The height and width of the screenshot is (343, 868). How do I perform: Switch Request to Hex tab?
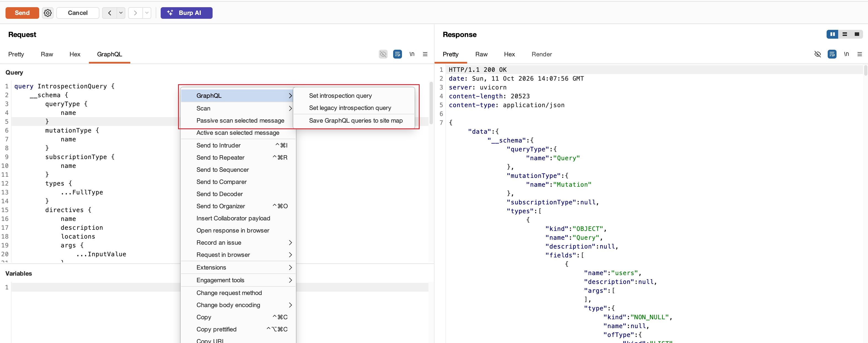pos(75,54)
